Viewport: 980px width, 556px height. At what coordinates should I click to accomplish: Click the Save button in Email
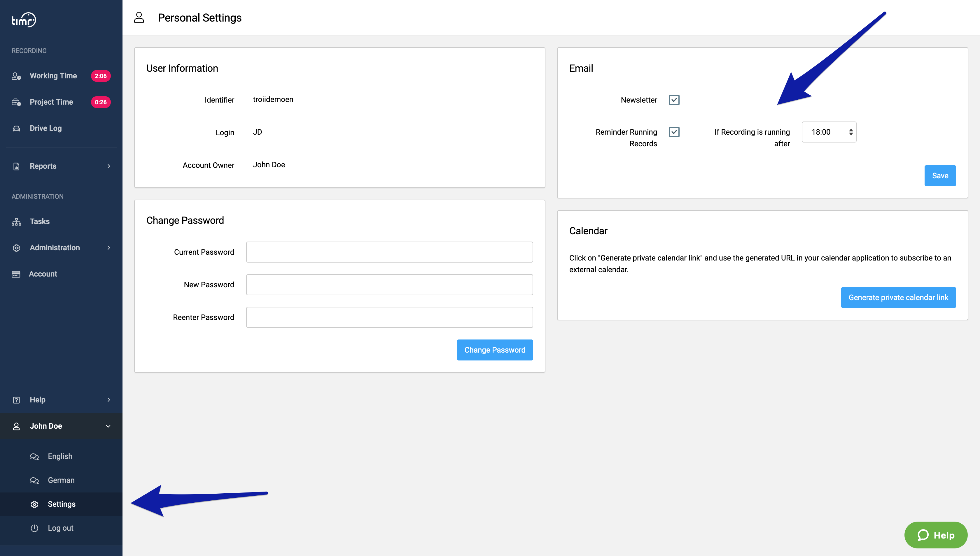click(940, 176)
